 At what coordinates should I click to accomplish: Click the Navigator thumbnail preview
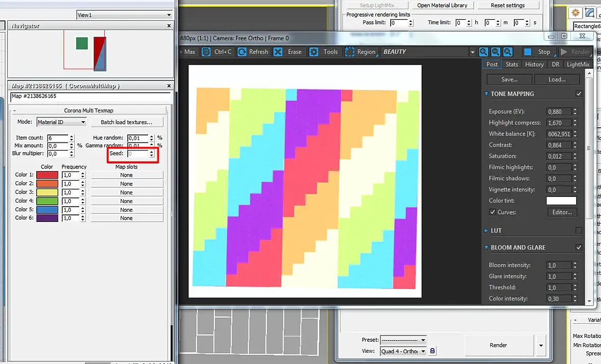pos(85,50)
